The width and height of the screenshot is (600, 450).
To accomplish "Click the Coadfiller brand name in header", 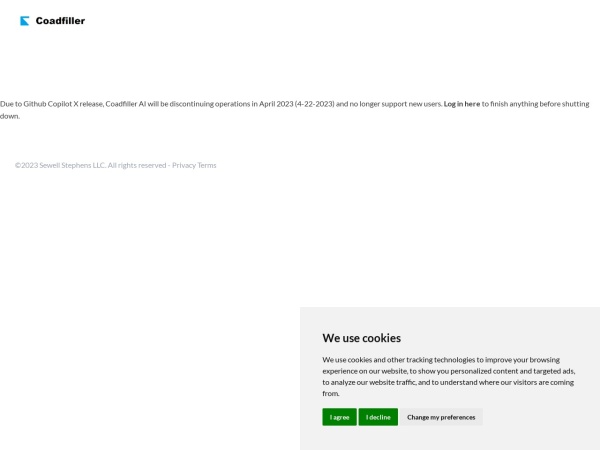I will click(60, 21).
